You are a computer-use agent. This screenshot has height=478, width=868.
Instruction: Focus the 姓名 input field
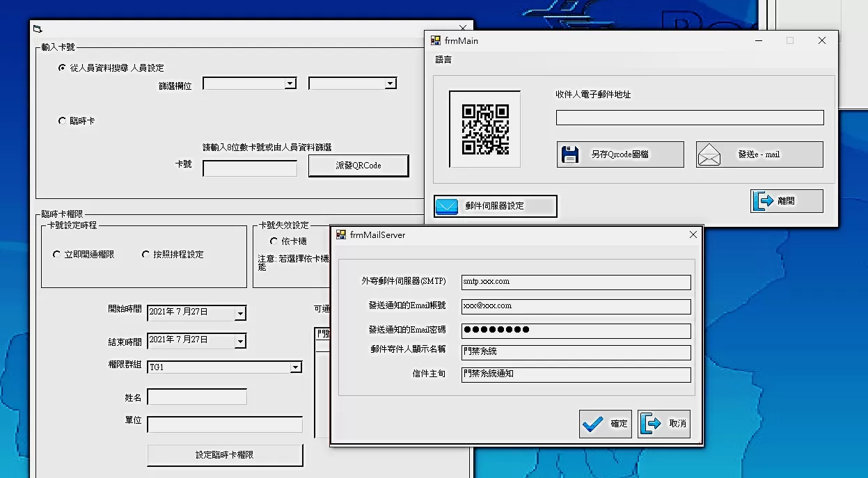click(197, 397)
